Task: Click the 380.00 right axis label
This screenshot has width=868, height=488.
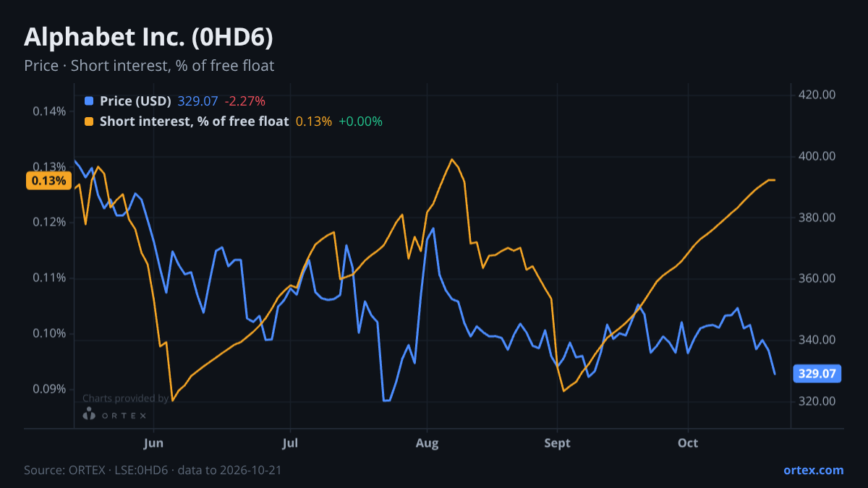Action: (x=817, y=217)
